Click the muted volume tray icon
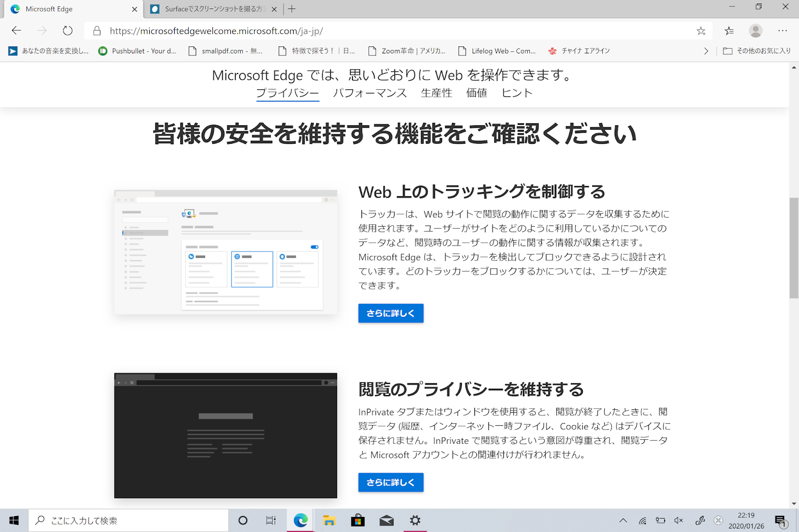The height and width of the screenshot is (532, 799). coord(679,521)
